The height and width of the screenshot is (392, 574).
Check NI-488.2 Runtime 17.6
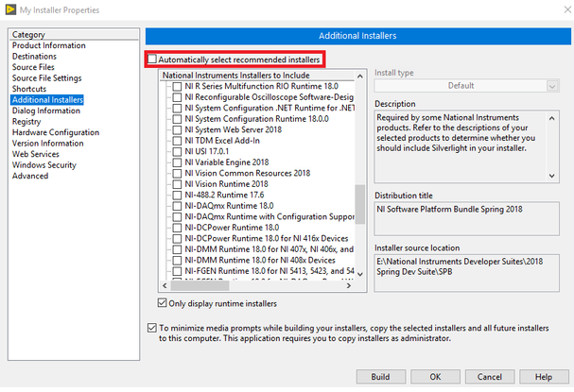point(177,195)
